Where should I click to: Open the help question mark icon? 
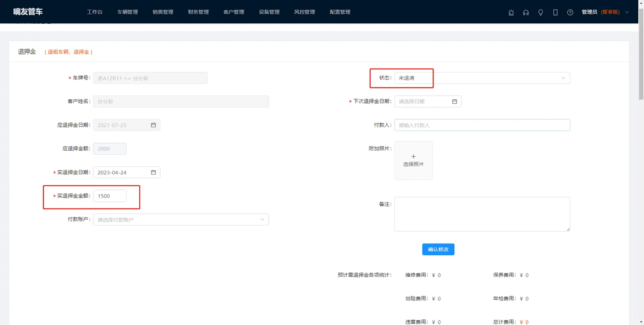tap(570, 12)
